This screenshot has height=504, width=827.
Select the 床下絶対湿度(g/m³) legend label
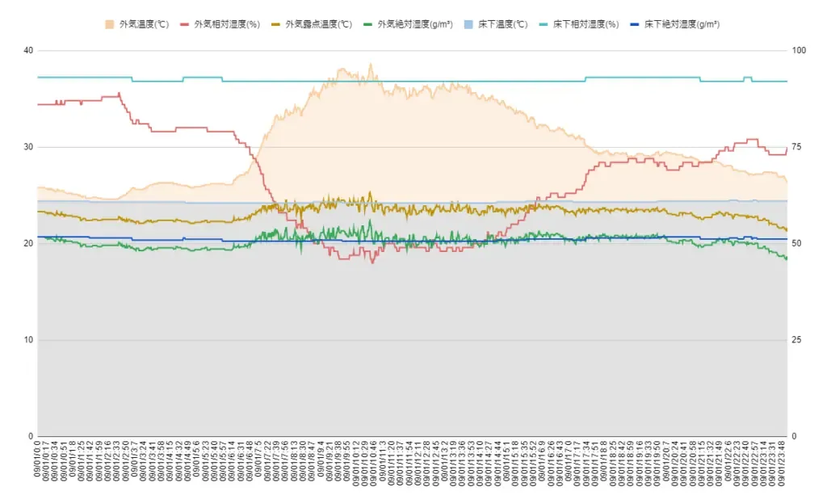tap(682, 24)
